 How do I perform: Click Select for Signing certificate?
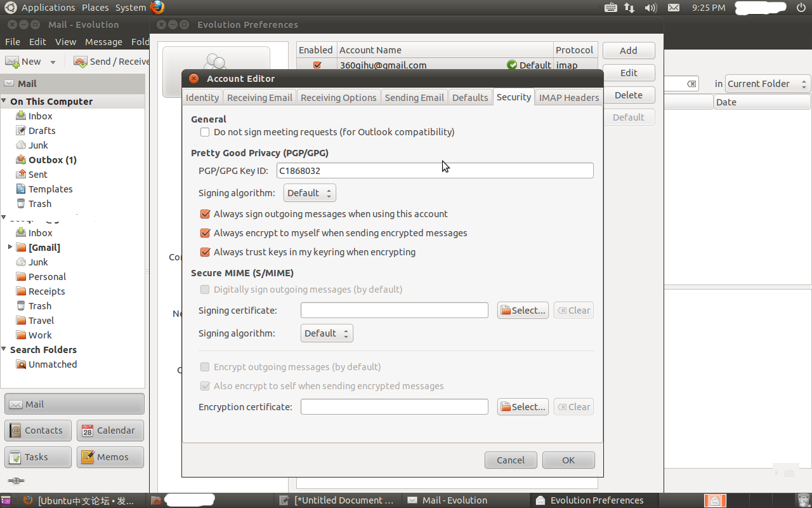click(523, 311)
